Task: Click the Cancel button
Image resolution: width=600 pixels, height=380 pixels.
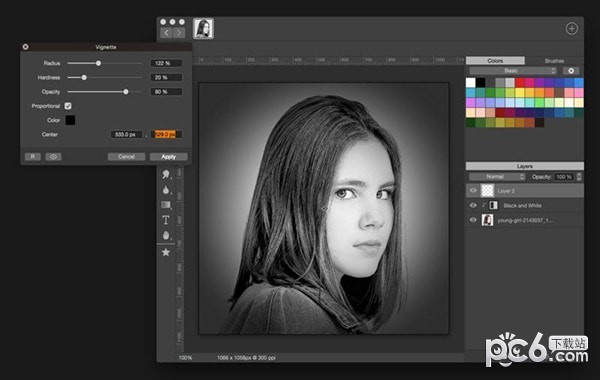Action: (x=126, y=157)
